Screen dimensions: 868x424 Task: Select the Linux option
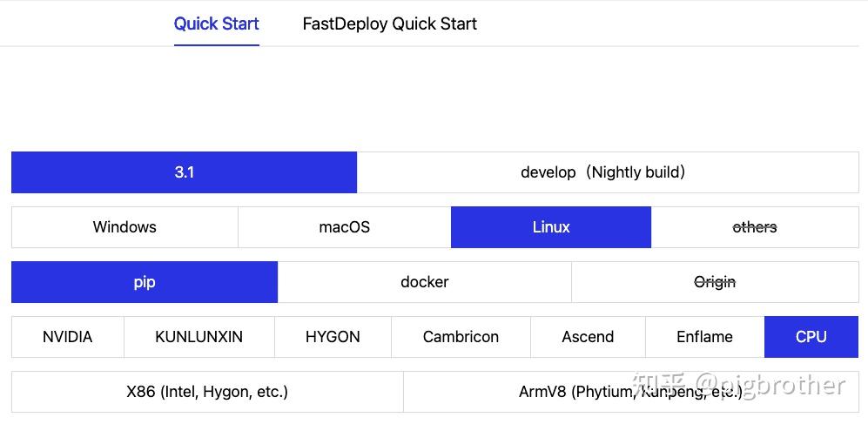click(550, 227)
